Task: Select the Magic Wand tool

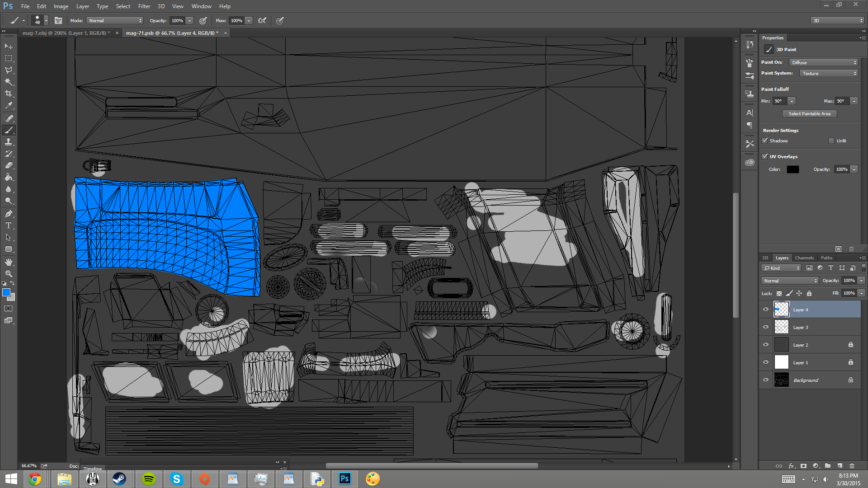Action: [9, 82]
